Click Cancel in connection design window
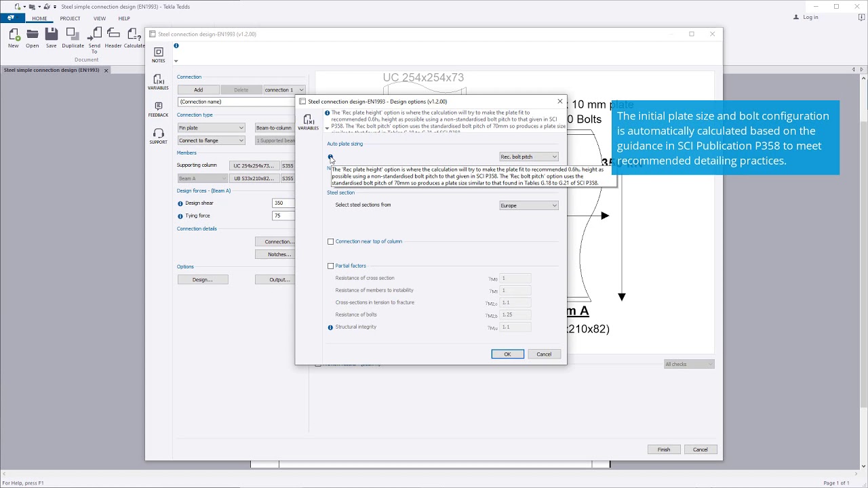Viewport: 868px width, 488px height. pos(701,450)
